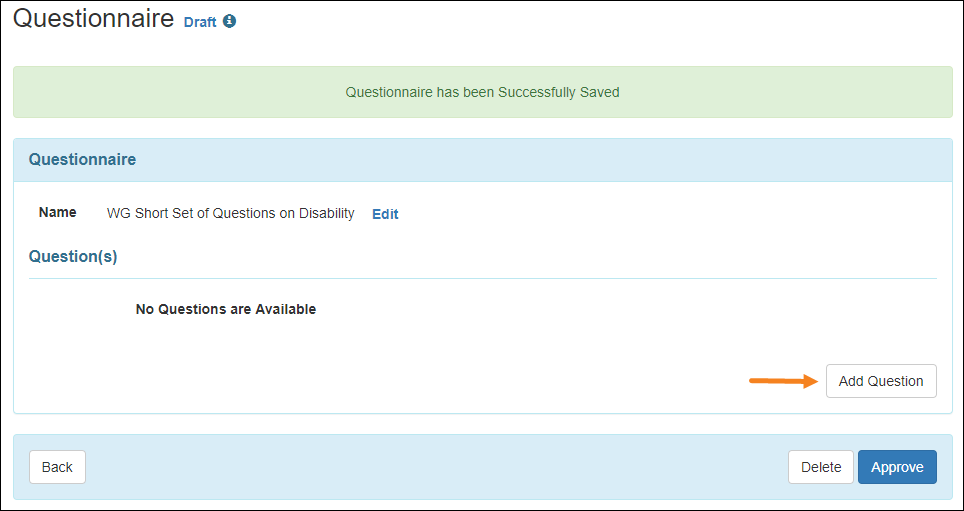This screenshot has height=511, width=964.
Task: Click the orange arrow pointing to Add Question
Action: tap(783, 381)
